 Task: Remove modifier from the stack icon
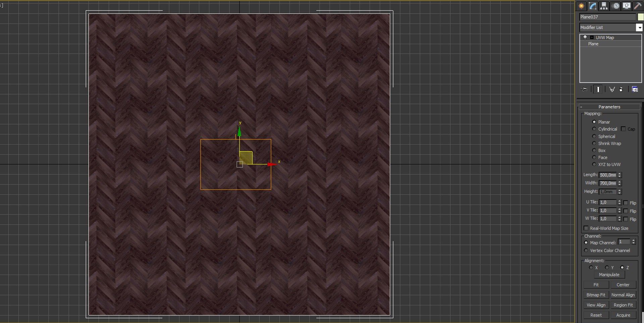click(x=621, y=89)
